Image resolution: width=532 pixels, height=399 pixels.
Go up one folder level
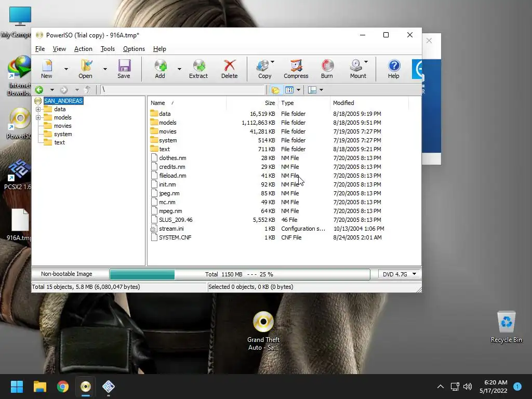(x=87, y=89)
